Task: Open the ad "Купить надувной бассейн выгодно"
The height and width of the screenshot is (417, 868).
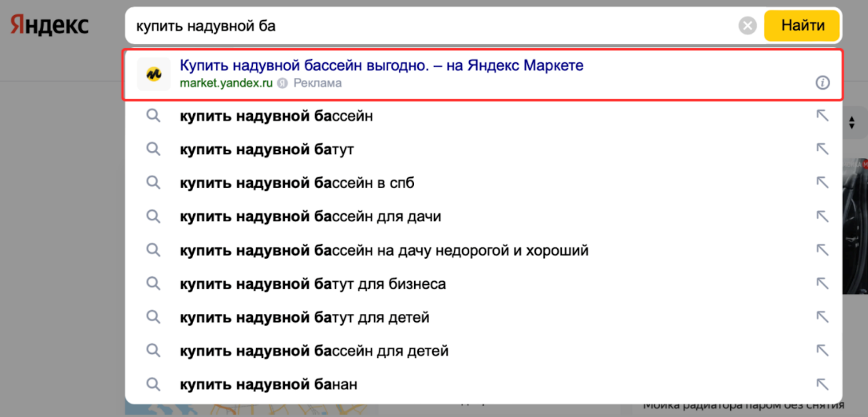Action: pos(381,65)
